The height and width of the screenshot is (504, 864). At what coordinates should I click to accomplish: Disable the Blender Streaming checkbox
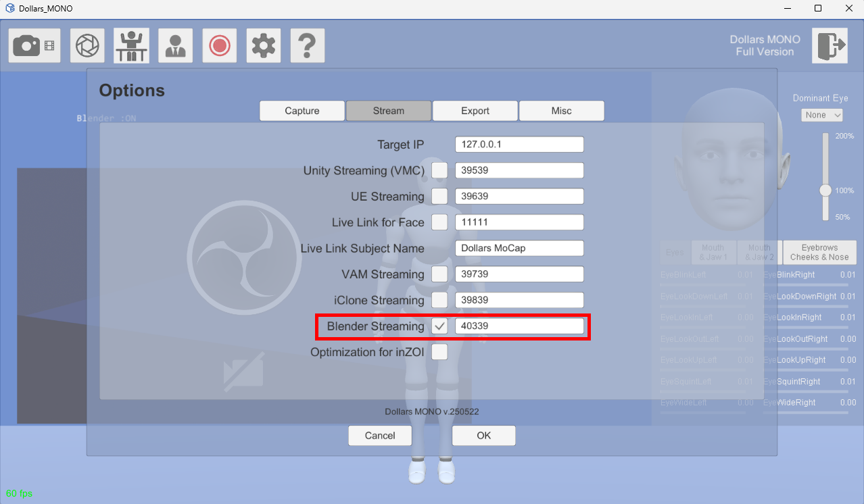click(x=439, y=326)
